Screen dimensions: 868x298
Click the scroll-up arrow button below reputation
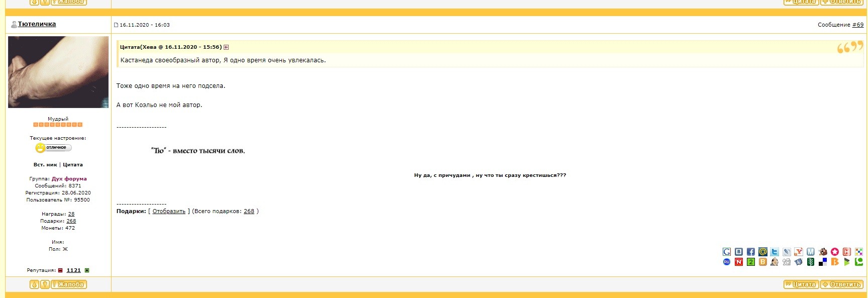(x=34, y=284)
